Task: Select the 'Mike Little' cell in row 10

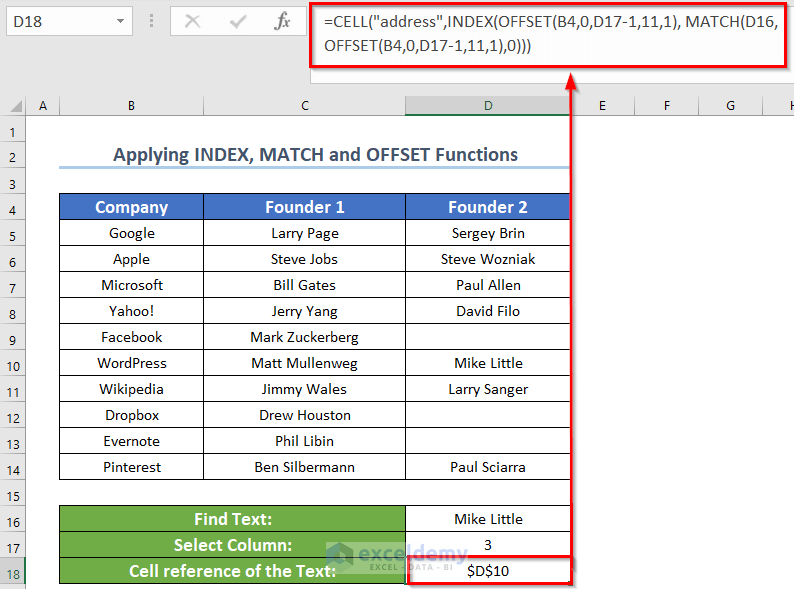Action: (488, 363)
